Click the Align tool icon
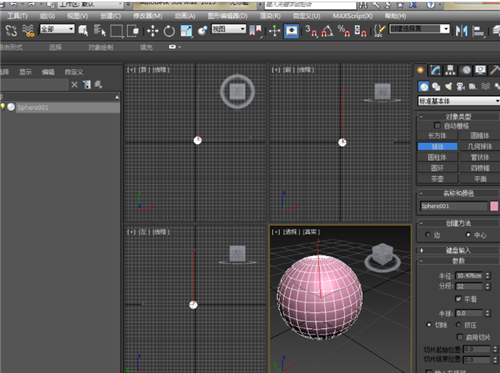500x373 pixels. pos(478,31)
